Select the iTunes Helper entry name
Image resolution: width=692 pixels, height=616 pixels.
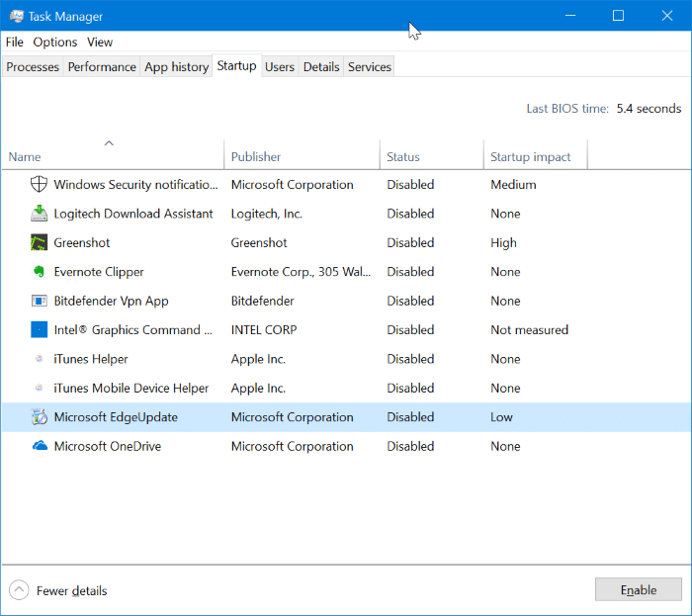coord(91,359)
